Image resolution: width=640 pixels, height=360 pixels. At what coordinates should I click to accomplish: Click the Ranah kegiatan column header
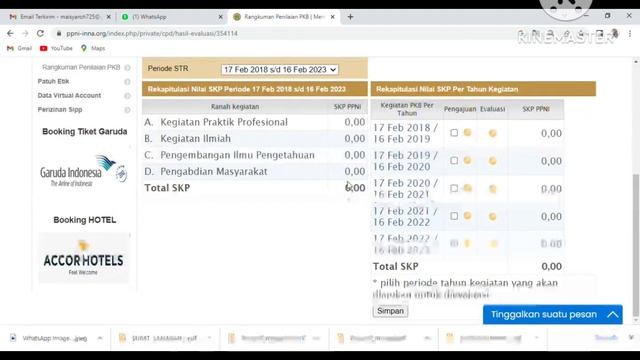(235, 107)
